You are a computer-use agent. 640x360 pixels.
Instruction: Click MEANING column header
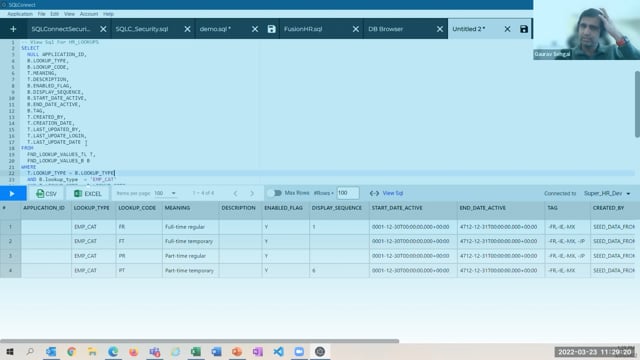[x=177, y=208]
